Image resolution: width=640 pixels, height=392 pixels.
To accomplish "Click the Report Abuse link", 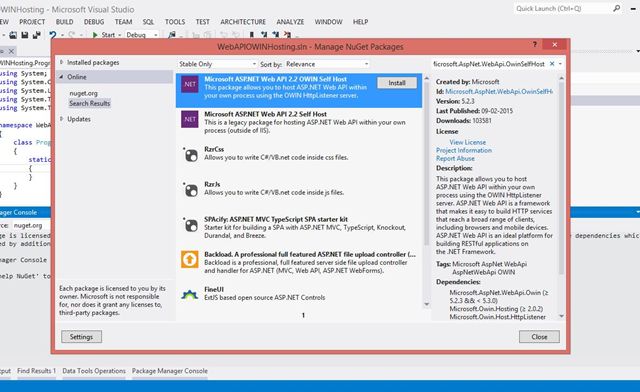I will pos(455,158).
